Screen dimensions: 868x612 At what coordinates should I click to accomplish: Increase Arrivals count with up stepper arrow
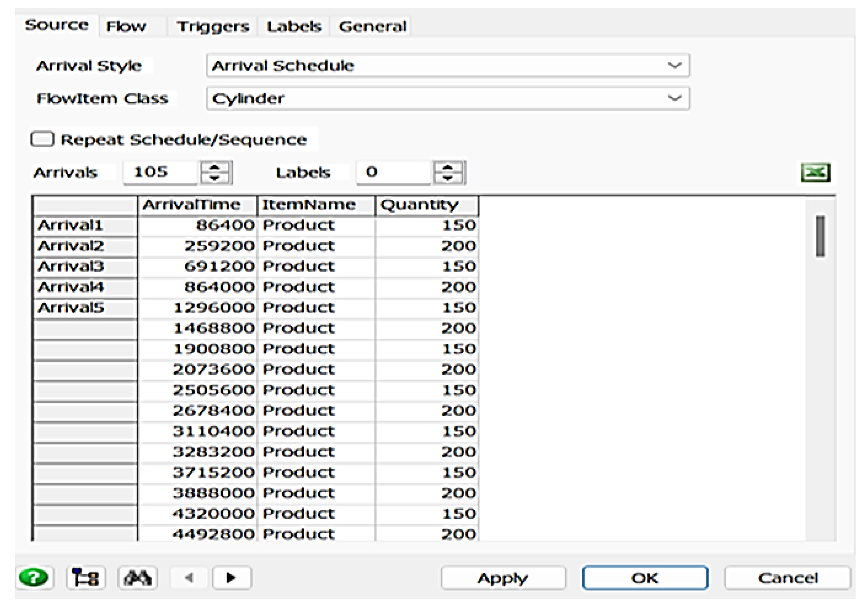click(x=215, y=167)
